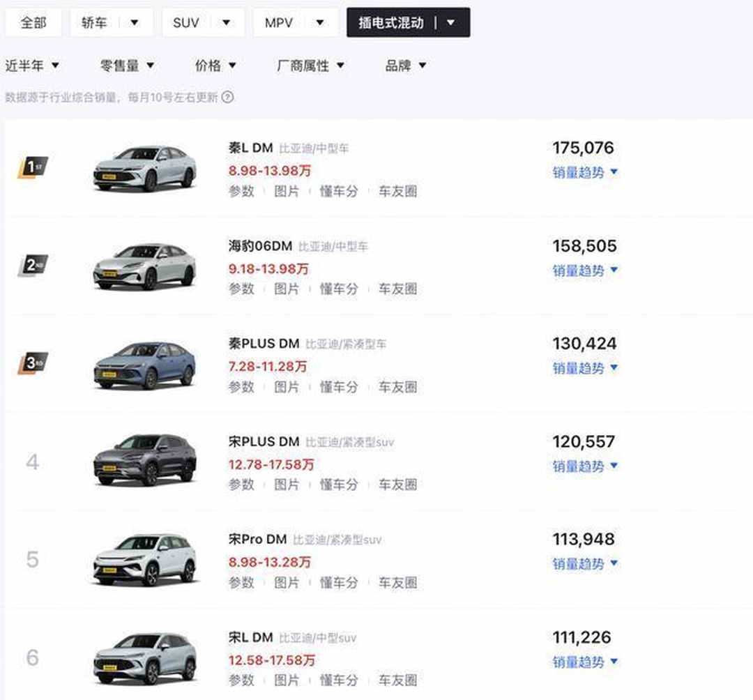This screenshot has width=753, height=700.
Task: Open 图片 for 宋L DM
Action: (x=287, y=680)
